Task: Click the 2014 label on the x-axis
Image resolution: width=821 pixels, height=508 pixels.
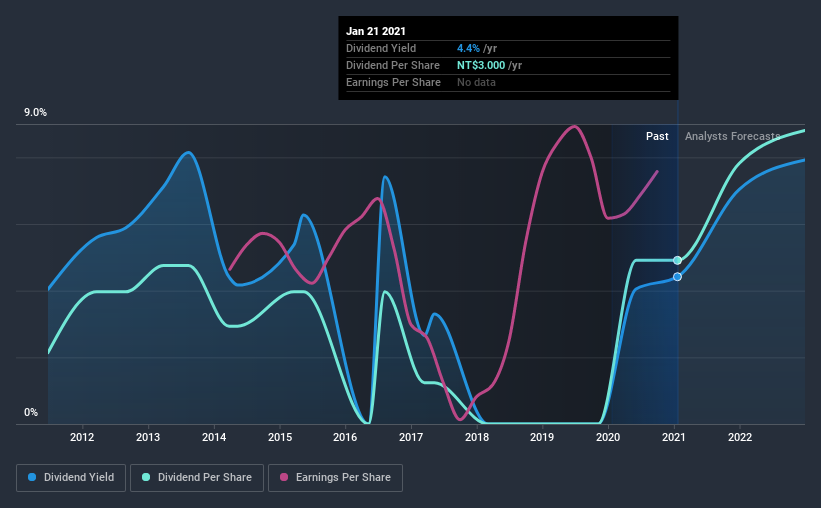Action: point(214,437)
